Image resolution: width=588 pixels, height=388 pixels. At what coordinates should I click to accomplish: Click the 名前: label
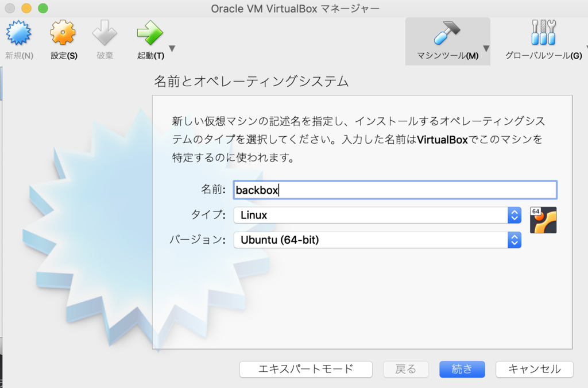pyautogui.click(x=214, y=189)
